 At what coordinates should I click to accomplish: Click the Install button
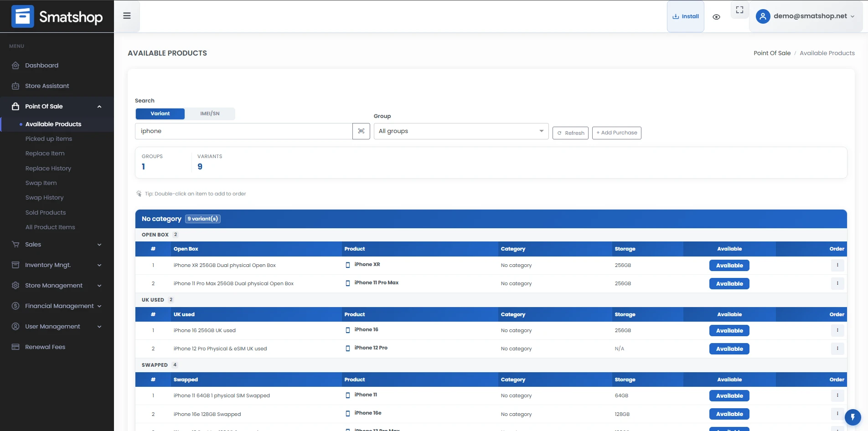coord(685,16)
